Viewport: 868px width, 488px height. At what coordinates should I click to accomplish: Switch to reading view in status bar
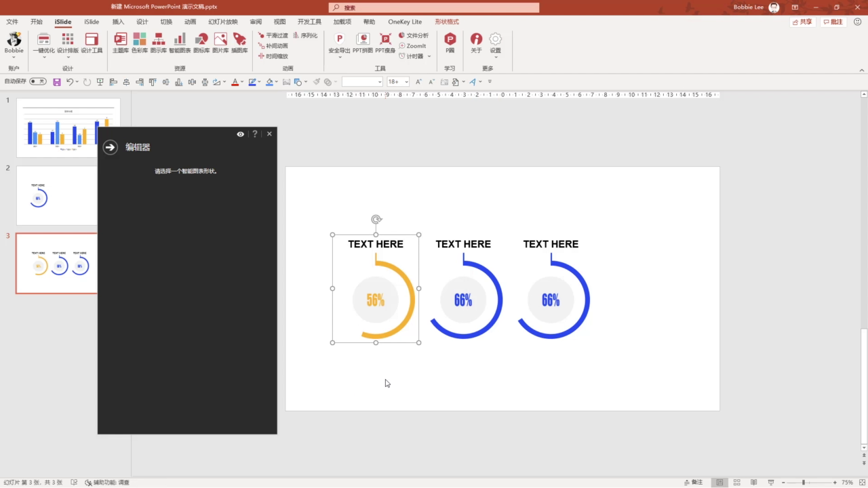coord(754,483)
